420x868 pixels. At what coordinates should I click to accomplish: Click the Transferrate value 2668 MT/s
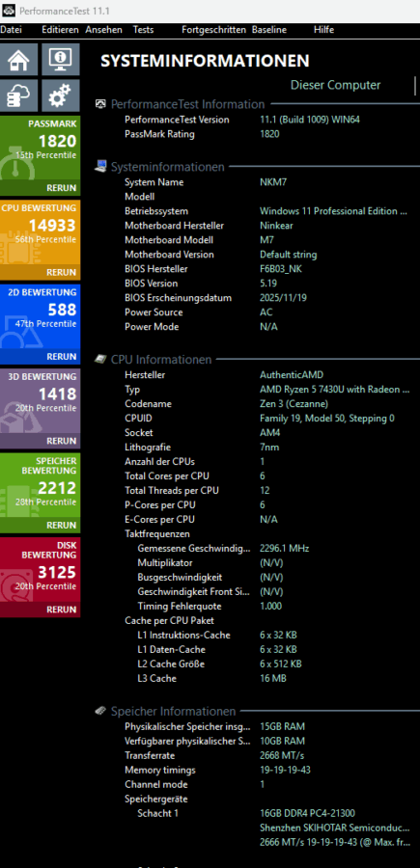click(282, 755)
